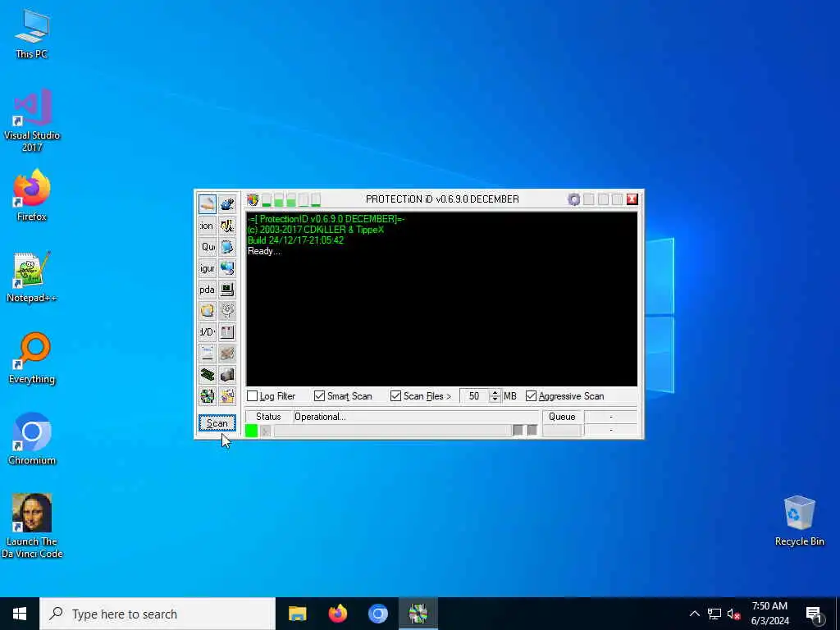840x630 pixels.
Task: Close ProtectionID with the red X
Action: (632, 199)
